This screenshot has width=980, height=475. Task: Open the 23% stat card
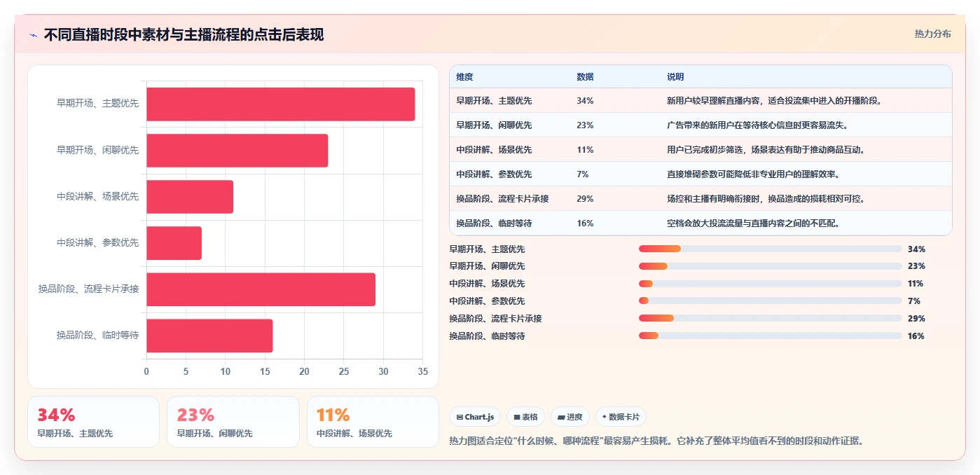coord(233,422)
